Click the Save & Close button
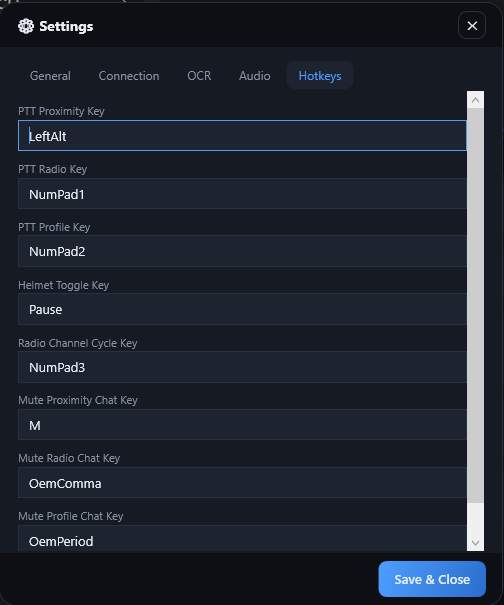Image resolution: width=504 pixels, height=605 pixels. tap(432, 579)
